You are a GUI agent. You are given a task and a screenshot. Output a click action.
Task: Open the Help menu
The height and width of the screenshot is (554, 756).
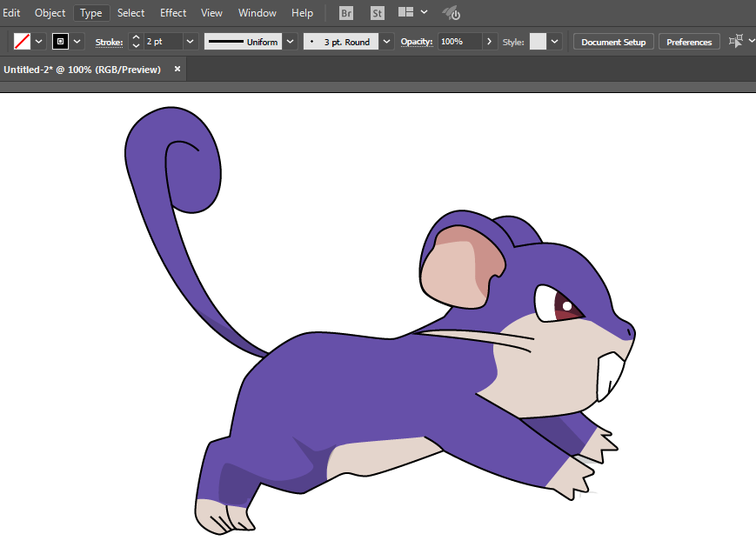[302, 13]
